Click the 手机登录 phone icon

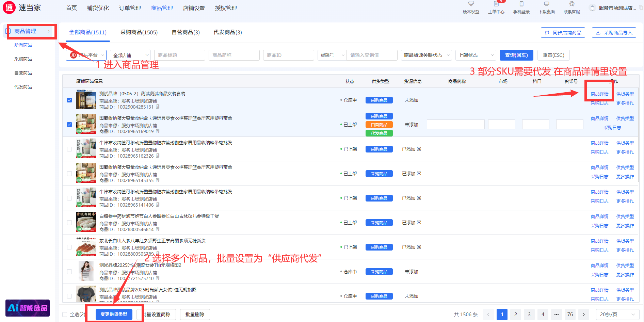click(521, 4)
